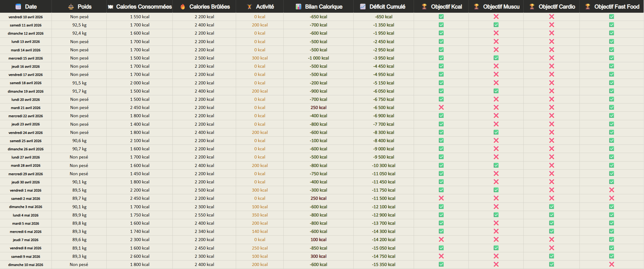Select the Objectif Kcal column header
The width and height of the screenshot is (644, 269).
441,6
